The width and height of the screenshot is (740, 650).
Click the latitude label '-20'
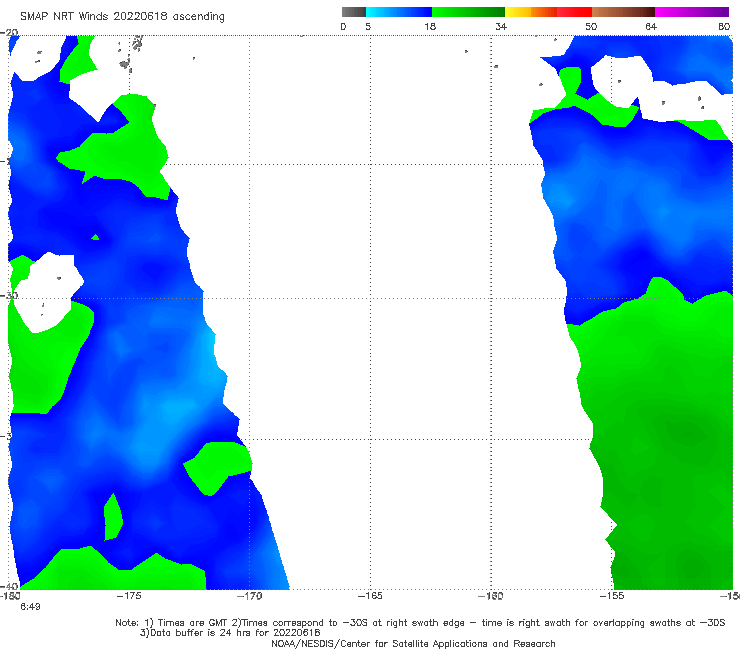pos(9,33)
